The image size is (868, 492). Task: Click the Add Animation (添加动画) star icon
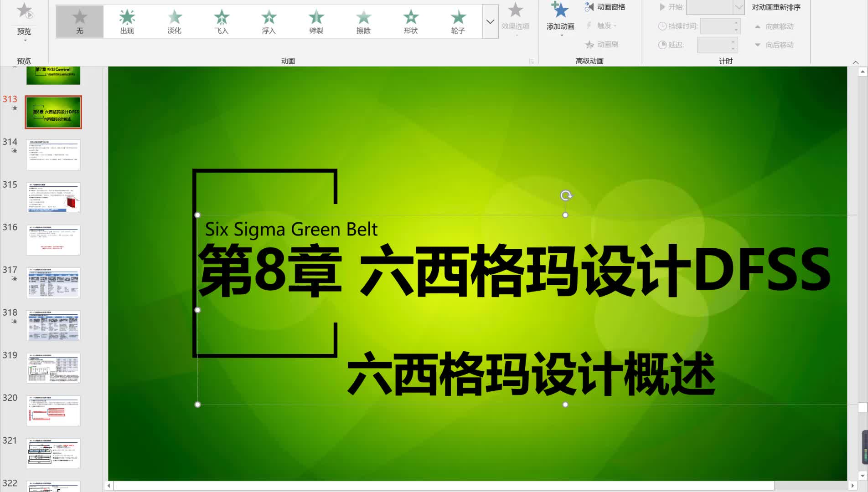point(560,10)
